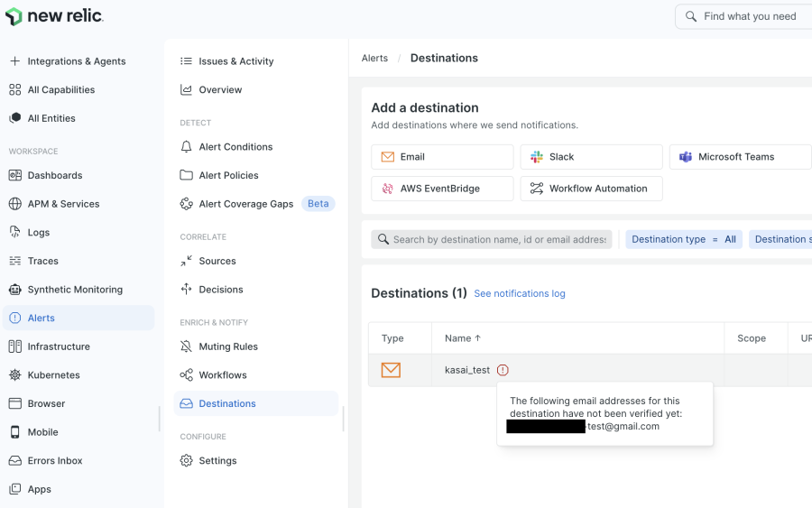Image resolution: width=812 pixels, height=508 pixels.
Task: Click the destination search field
Action: click(x=492, y=239)
